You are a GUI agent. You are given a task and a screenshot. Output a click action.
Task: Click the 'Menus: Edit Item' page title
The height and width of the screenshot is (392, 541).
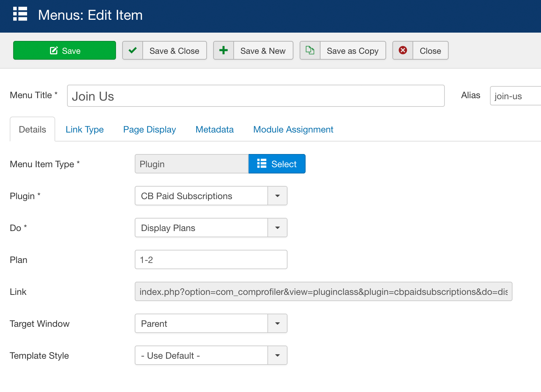point(90,15)
